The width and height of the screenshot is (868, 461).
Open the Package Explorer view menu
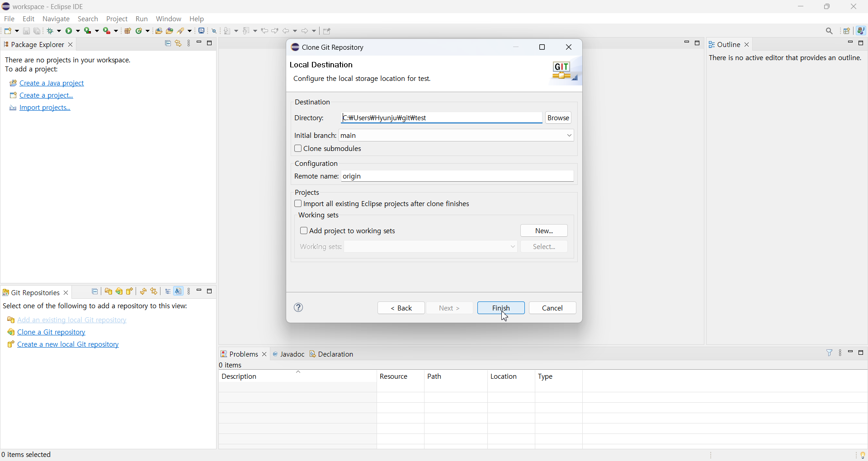tap(189, 43)
